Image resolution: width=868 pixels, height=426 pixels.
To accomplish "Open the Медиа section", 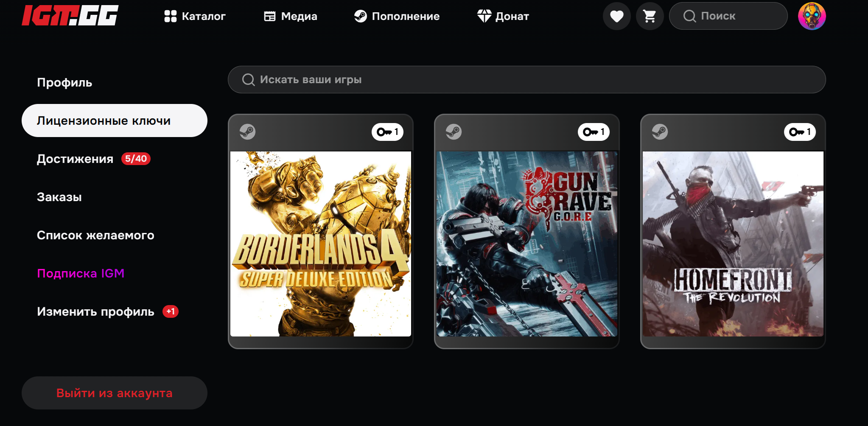I will [290, 16].
